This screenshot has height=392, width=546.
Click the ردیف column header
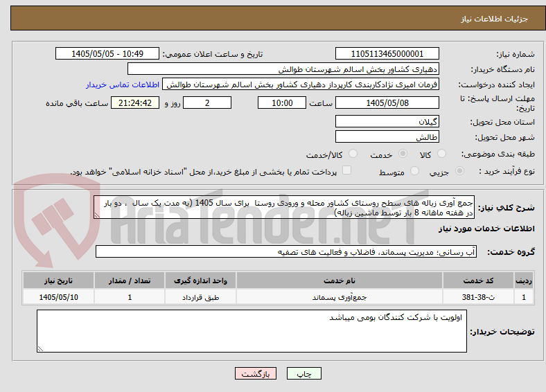pyautogui.click(x=523, y=280)
